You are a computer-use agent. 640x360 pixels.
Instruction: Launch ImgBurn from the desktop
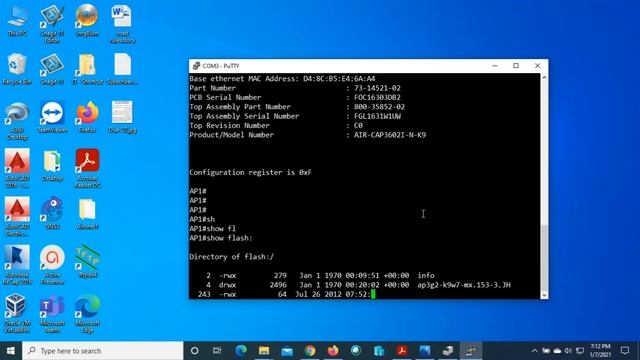coord(87,20)
